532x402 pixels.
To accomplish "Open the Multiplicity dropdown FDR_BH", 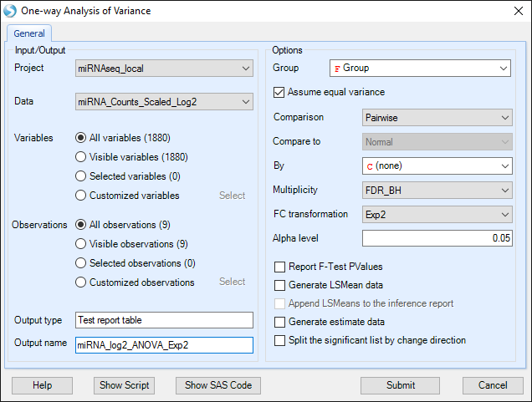I will [437, 191].
